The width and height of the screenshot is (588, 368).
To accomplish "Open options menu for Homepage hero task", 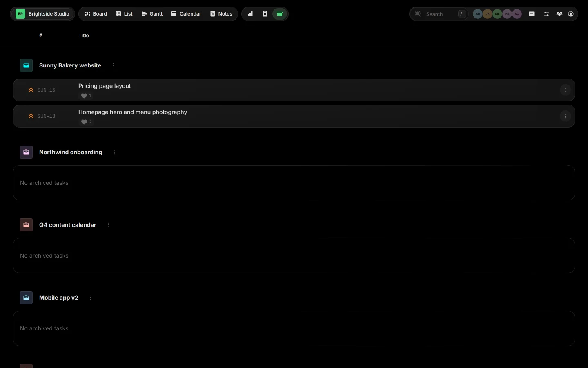I will (x=566, y=116).
